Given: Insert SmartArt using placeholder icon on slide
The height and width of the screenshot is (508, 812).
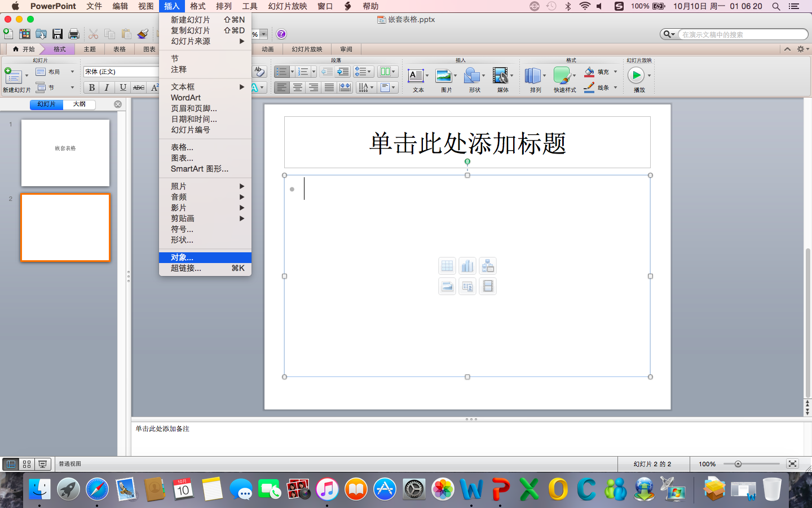Looking at the screenshot, I should (488, 266).
